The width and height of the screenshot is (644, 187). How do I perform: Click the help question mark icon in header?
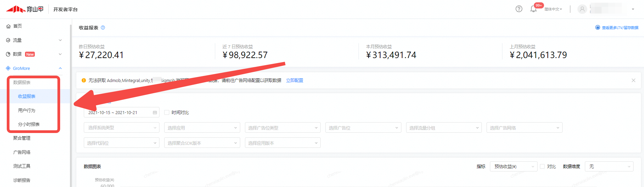pos(519,9)
